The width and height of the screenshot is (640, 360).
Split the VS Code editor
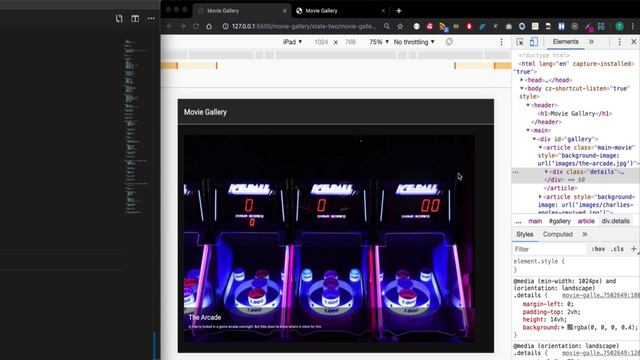pyautogui.click(x=135, y=18)
